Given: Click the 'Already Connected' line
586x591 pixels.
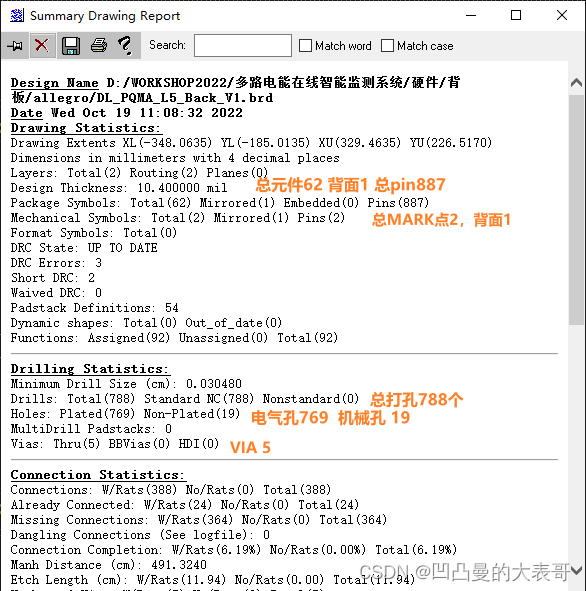Looking at the screenshot, I should (185, 505).
